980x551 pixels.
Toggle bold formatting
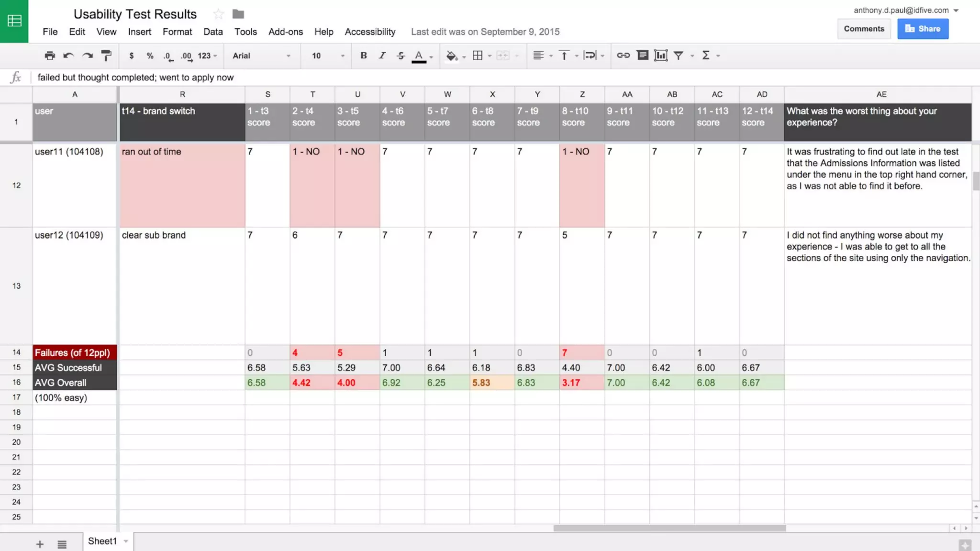(364, 55)
